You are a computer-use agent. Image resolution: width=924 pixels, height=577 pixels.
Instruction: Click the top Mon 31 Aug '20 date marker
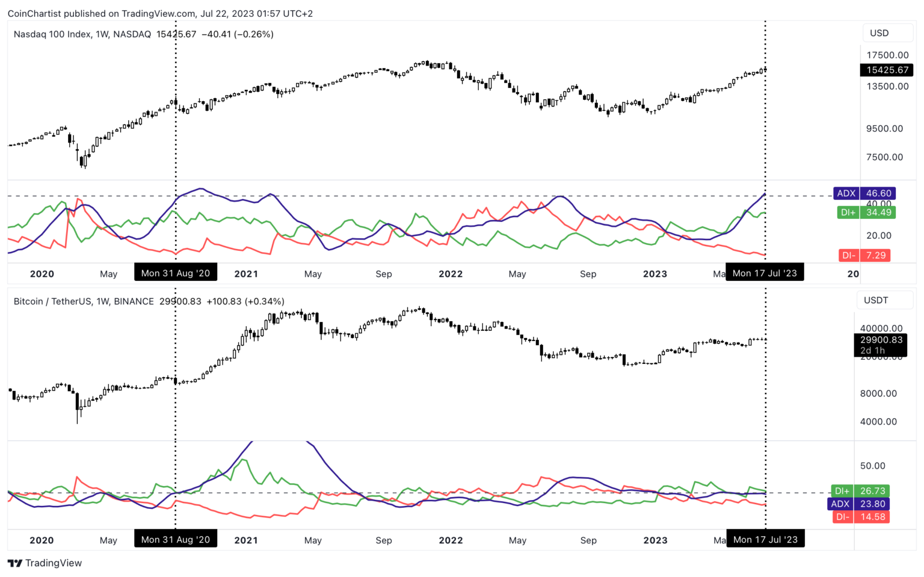(x=176, y=273)
